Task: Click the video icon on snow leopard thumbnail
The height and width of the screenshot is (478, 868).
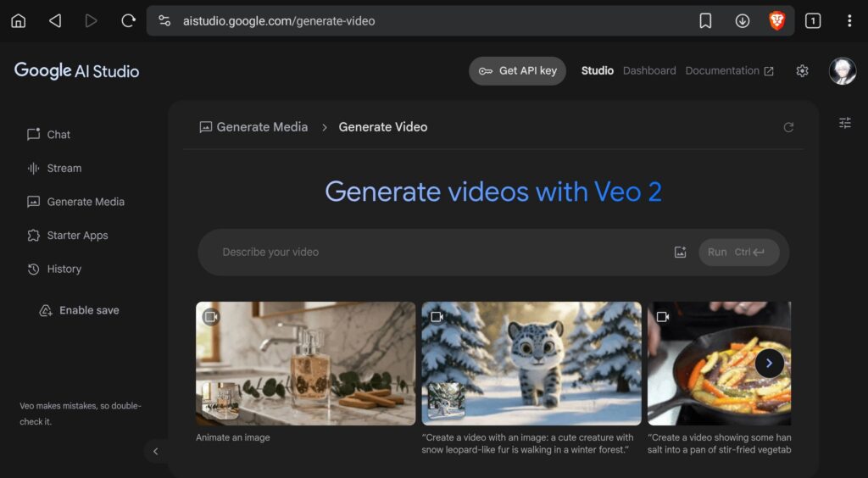Action: (437, 316)
